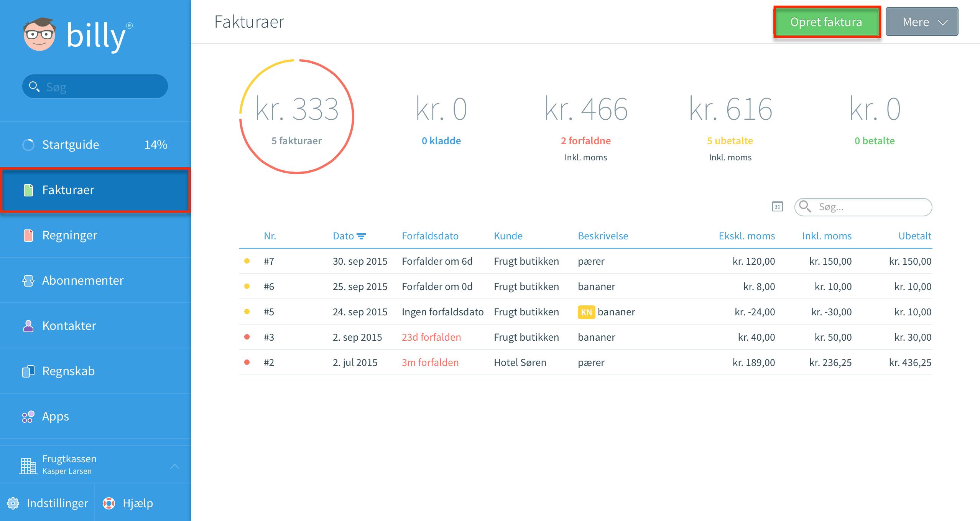
Task: Open the calendar date filter icon
Action: [x=777, y=207]
